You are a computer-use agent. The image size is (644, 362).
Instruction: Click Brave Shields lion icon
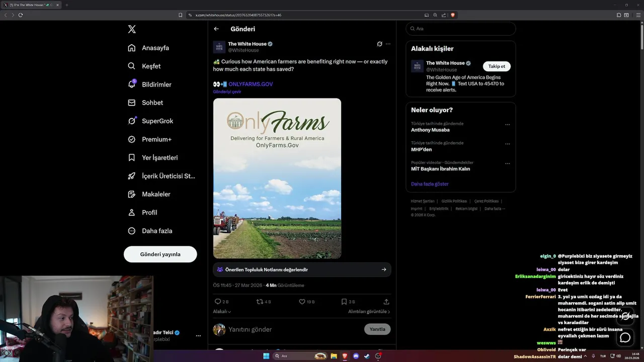coord(453,15)
